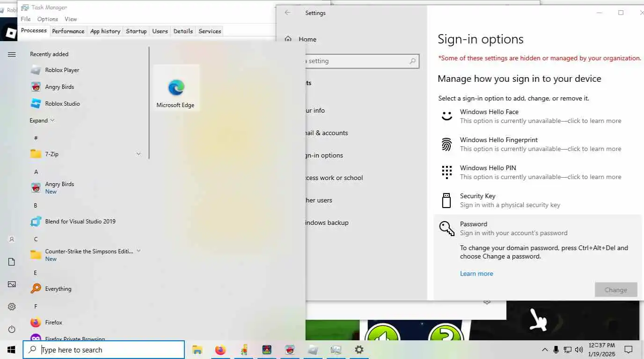Open Windows backup in Settings sidebar

click(327, 223)
